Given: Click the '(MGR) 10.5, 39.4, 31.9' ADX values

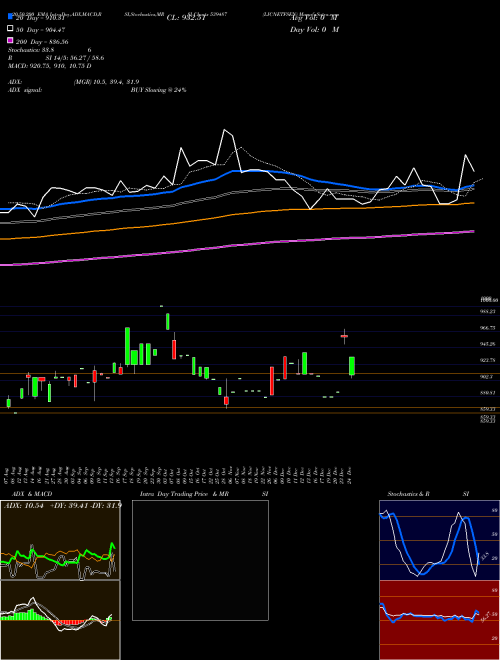Looking at the screenshot, I should [x=106, y=82].
